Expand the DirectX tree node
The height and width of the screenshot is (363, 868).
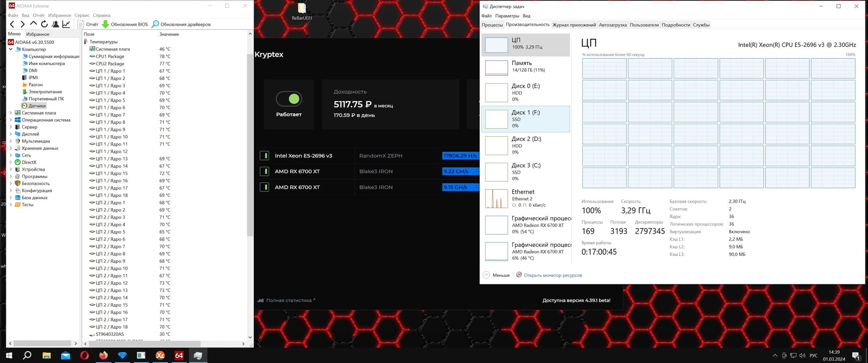pyautogui.click(x=11, y=162)
